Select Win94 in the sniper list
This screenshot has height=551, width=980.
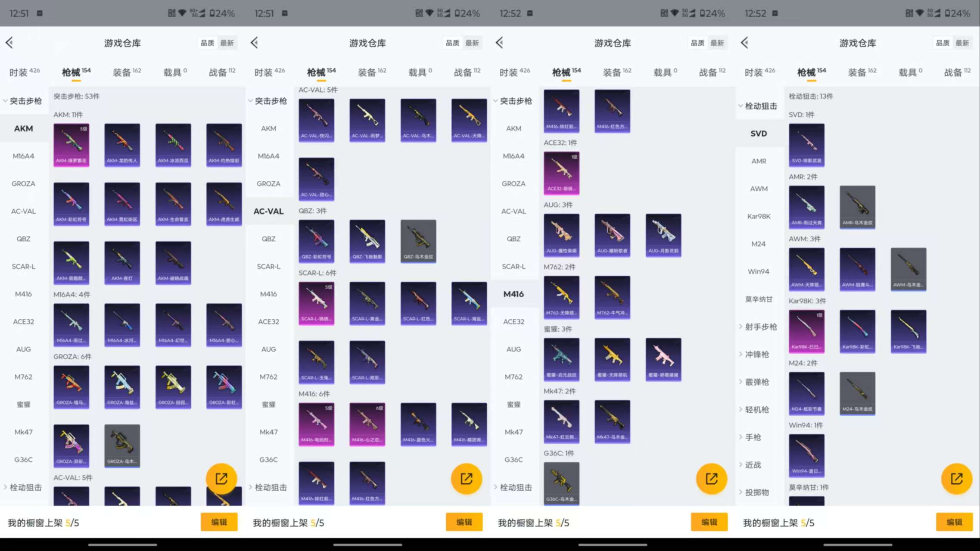tap(759, 271)
